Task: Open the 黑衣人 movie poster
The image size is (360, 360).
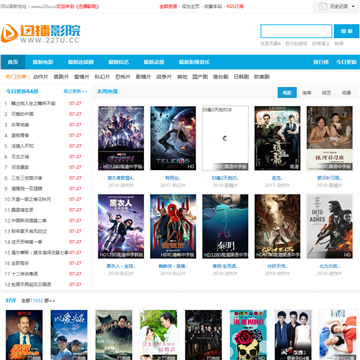Action: (121, 226)
